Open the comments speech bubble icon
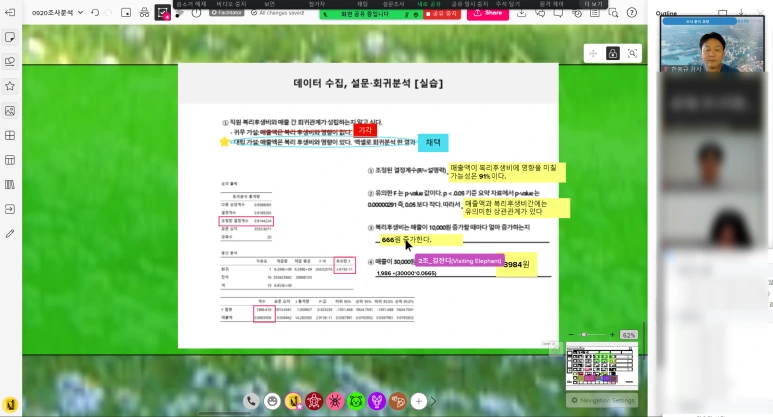773x417 pixels. pyautogui.click(x=558, y=13)
